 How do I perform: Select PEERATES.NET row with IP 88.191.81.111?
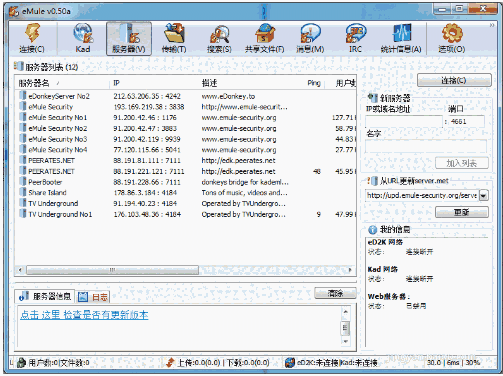(x=185, y=160)
